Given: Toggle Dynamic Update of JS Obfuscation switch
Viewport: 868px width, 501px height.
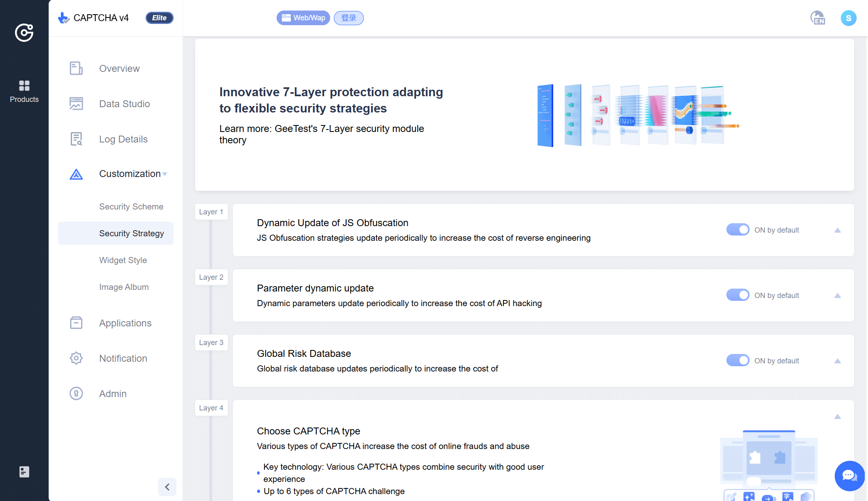Looking at the screenshot, I should point(737,230).
